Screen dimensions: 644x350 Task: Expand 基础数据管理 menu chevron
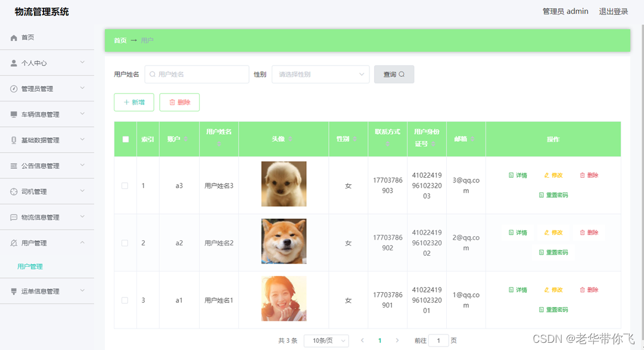pyautogui.click(x=82, y=140)
